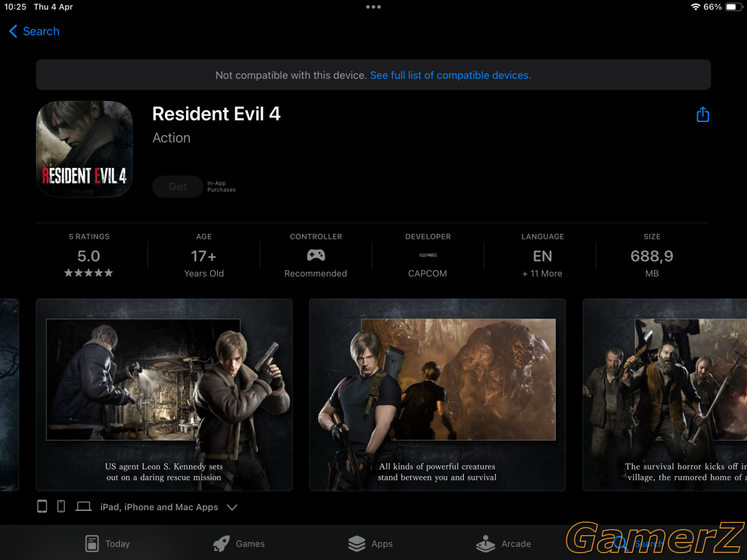Tap the Mac laptop device icon
The width and height of the screenshot is (747, 560).
click(83, 507)
